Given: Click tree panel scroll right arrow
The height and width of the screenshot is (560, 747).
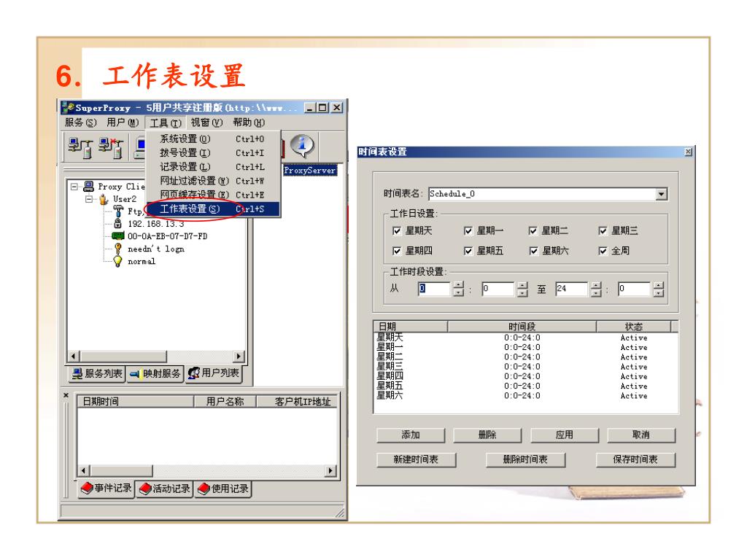Looking at the screenshot, I should [239, 356].
